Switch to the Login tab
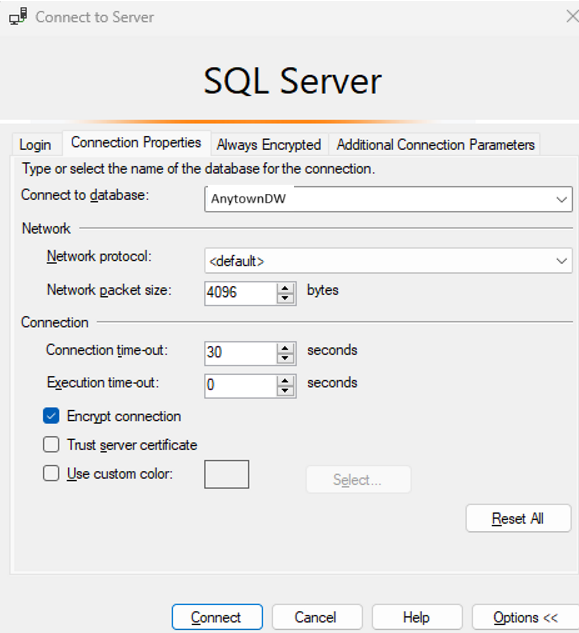This screenshot has height=633, width=579. (x=36, y=145)
